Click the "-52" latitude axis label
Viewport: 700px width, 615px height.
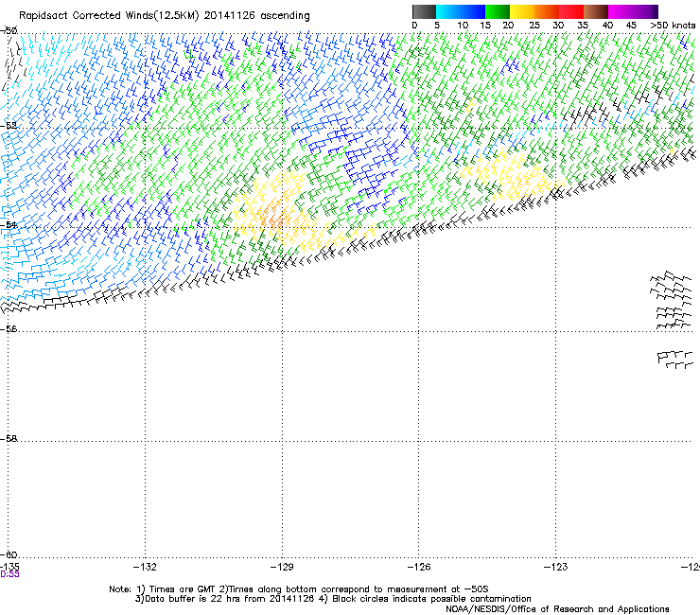coord(9,126)
